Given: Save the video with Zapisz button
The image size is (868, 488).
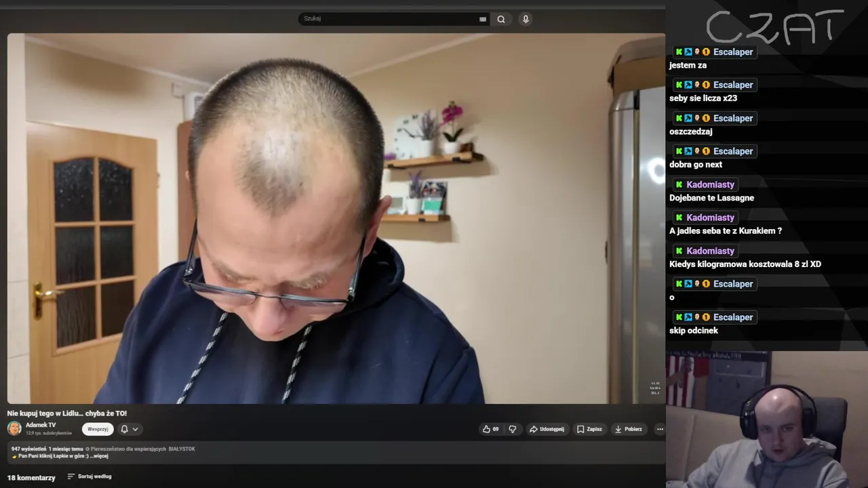Looking at the screenshot, I should click(x=589, y=429).
